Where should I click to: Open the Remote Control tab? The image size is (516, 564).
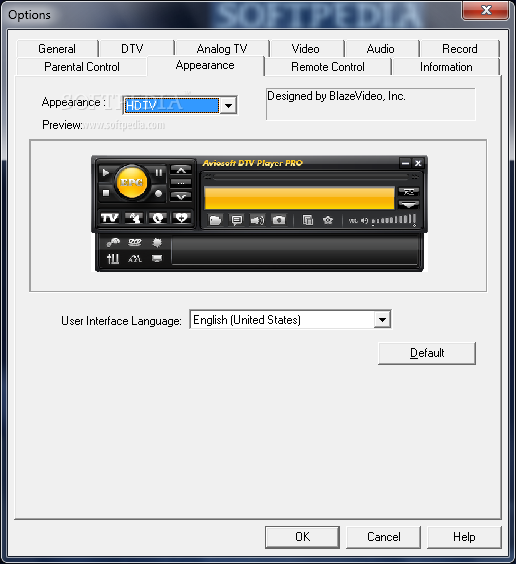(x=328, y=67)
